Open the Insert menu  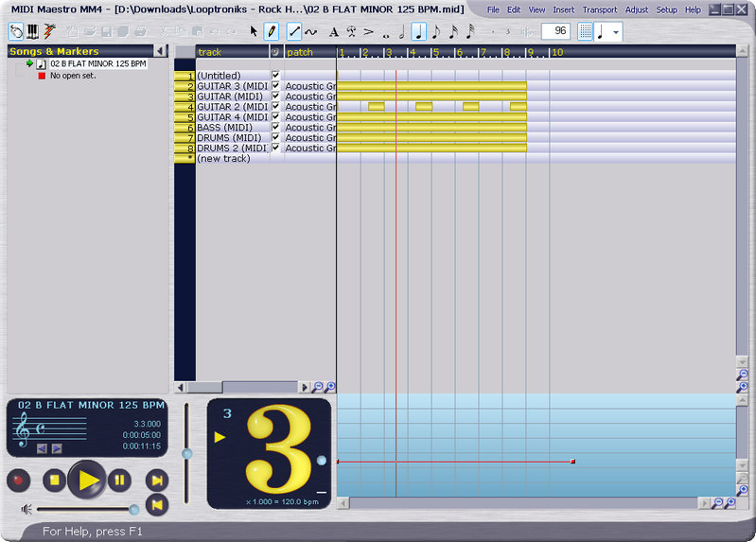563,9
